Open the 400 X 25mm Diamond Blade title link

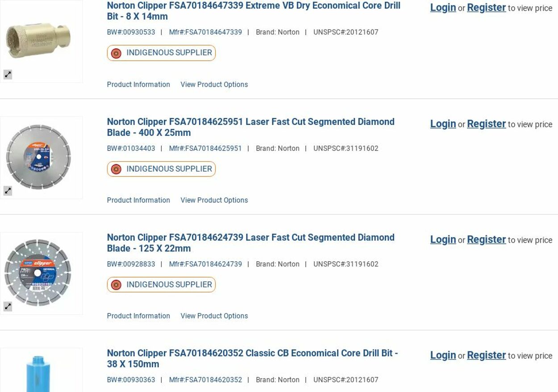(x=250, y=127)
